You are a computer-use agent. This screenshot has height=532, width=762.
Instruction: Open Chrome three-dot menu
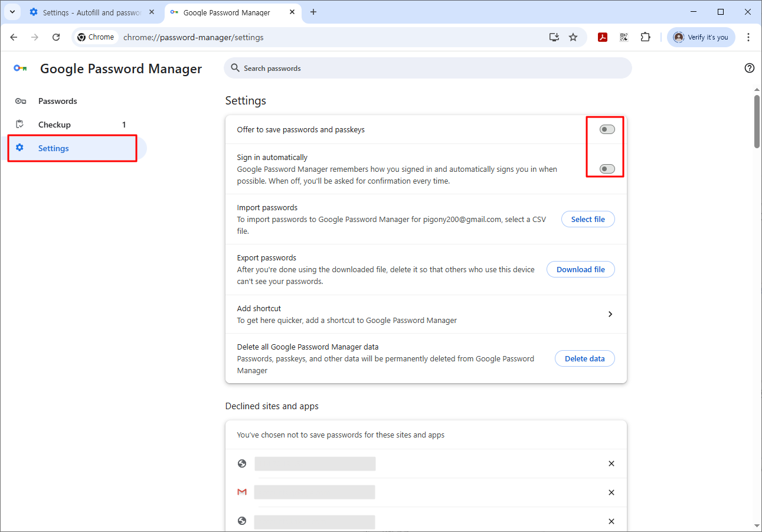(748, 37)
